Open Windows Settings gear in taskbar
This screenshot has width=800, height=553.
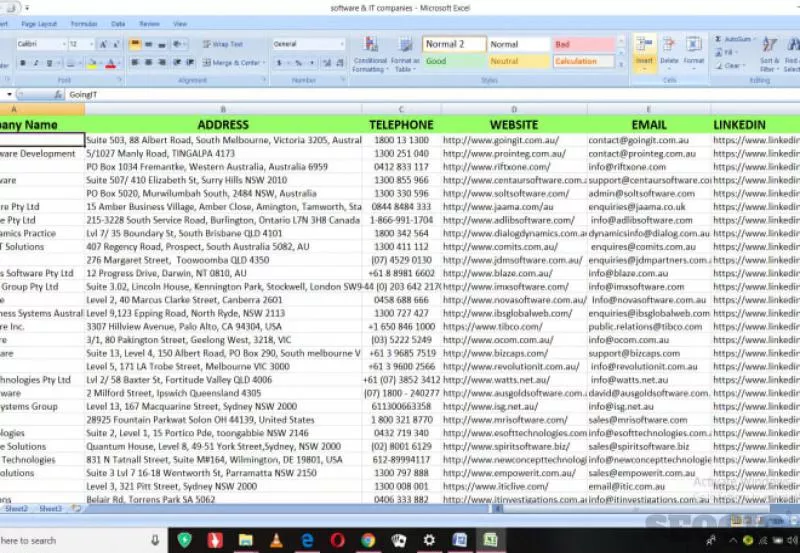pyautogui.click(x=429, y=540)
